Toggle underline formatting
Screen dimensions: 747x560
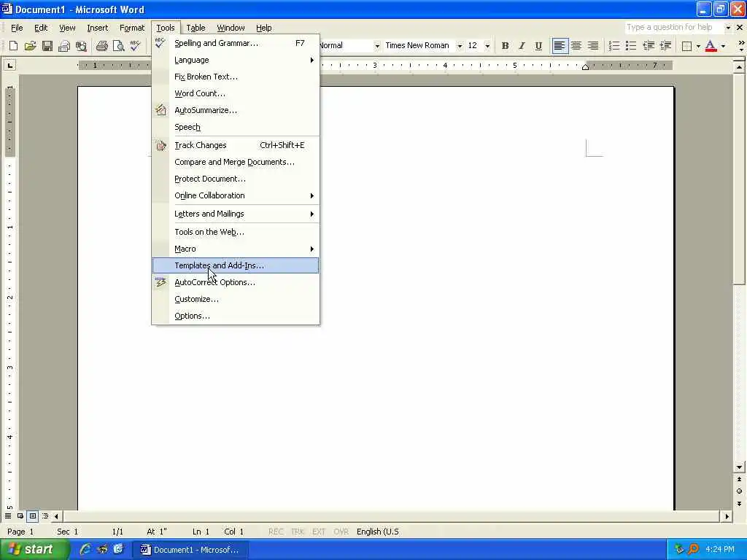click(x=538, y=46)
